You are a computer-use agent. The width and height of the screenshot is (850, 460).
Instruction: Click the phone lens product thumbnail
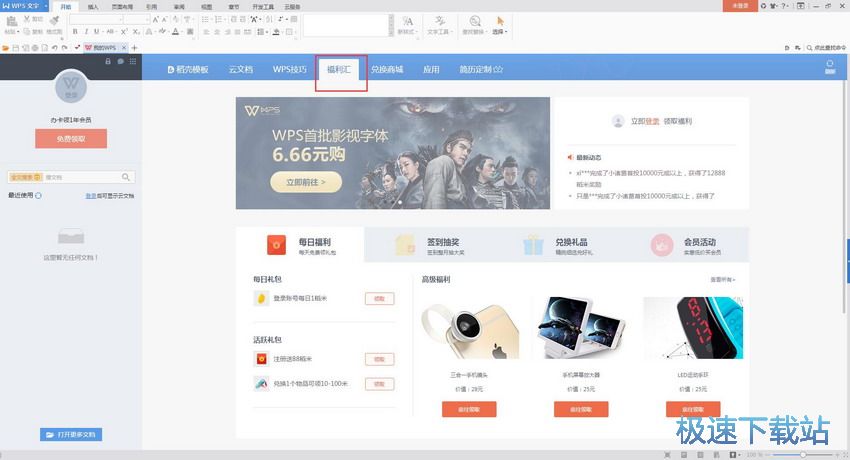(x=471, y=328)
